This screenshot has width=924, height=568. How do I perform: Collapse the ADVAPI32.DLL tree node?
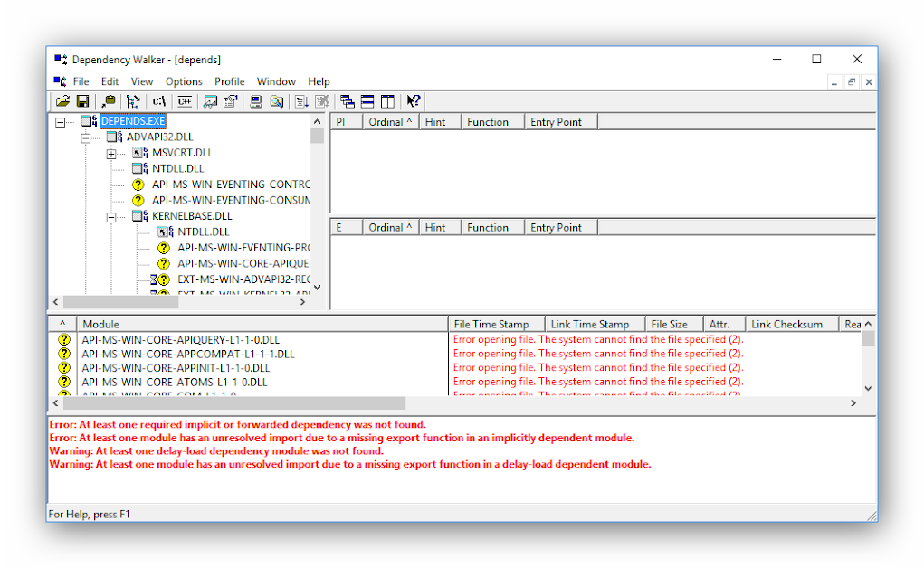point(85,138)
